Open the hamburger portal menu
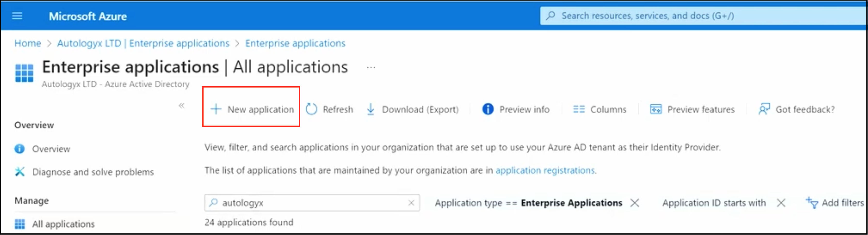868x235 pixels. coord(17,16)
